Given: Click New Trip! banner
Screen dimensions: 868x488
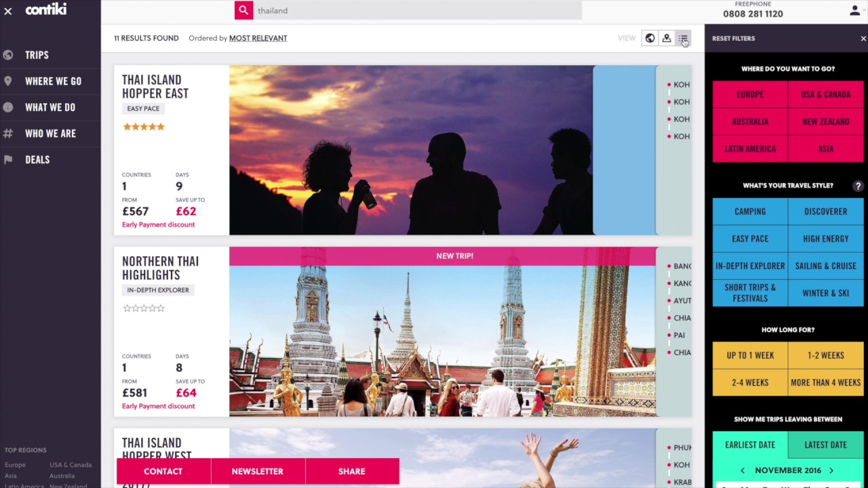Looking at the screenshot, I should (442, 256).
